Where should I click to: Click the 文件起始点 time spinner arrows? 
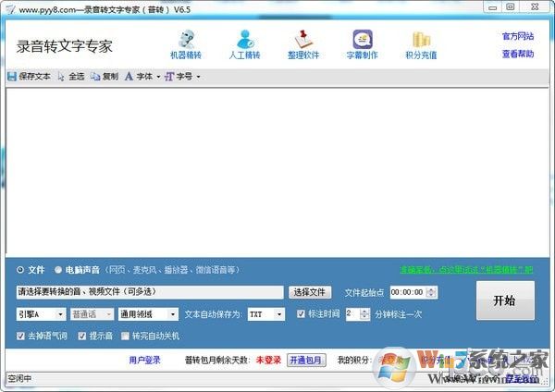click(x=431, y=292)
